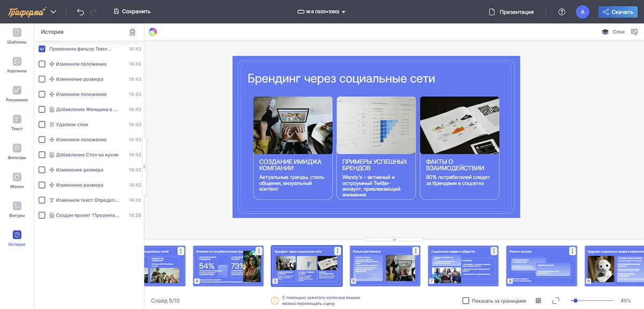Click the zoom slider handle
This screenshot has height=309, width=644.
(575, 300)
